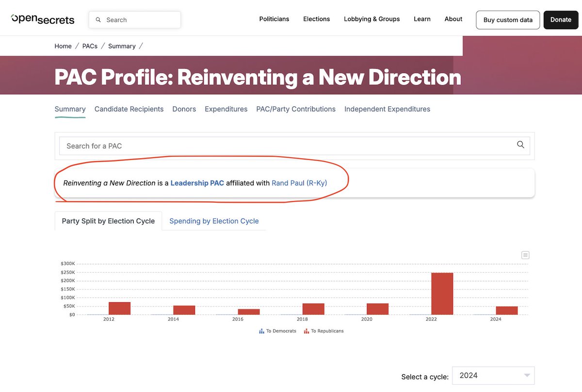
Task: Select the Summary profile tab
Action: pos(70,109)
